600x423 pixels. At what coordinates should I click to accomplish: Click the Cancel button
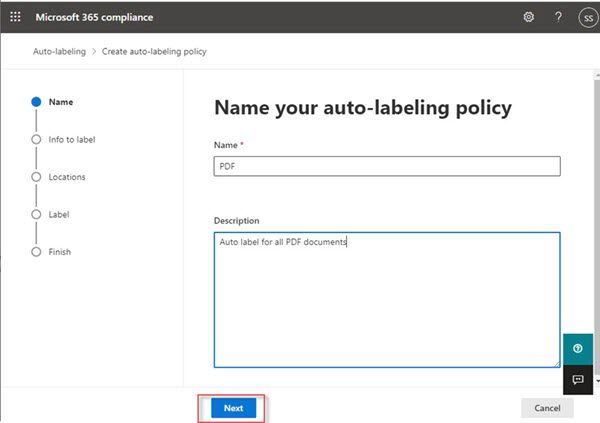pos(547,408)
